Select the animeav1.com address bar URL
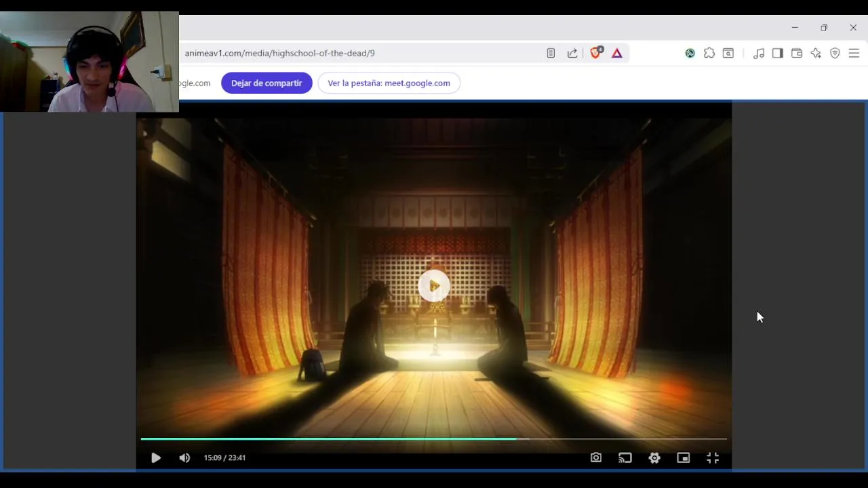Image resolution: width=868 pixels, height=488 pixels. pos(279,53)
